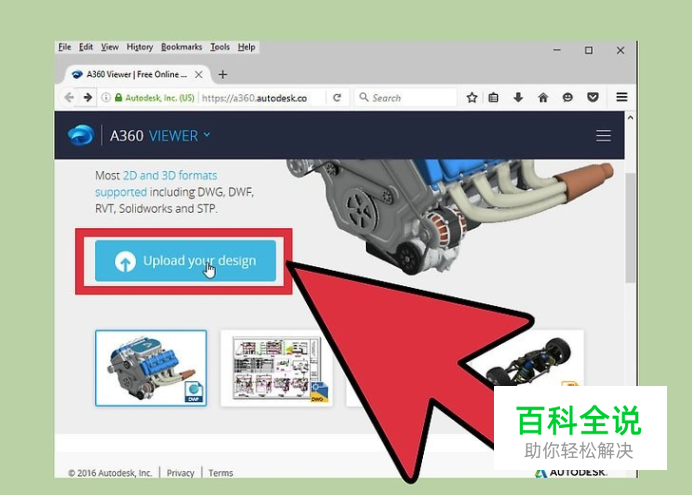Maximize the browser window
The image size is (692, 495).
pyautogui.click(x=589, y=50)
